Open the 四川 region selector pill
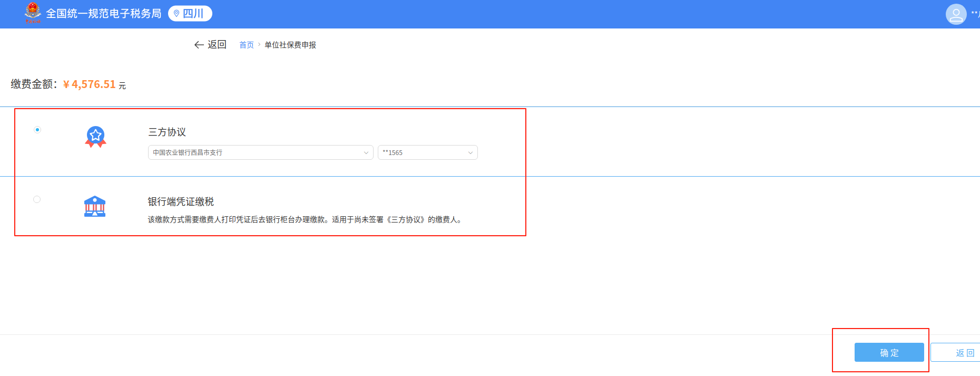Viewport: 980px width, 376px height. tap(190, 14)
